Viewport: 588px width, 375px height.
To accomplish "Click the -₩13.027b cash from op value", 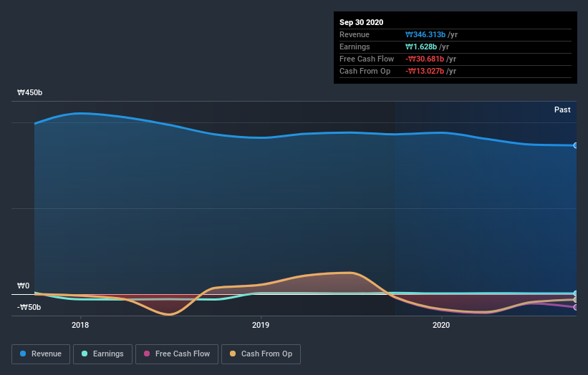I will pyautogui.click(x=425, y=71).
